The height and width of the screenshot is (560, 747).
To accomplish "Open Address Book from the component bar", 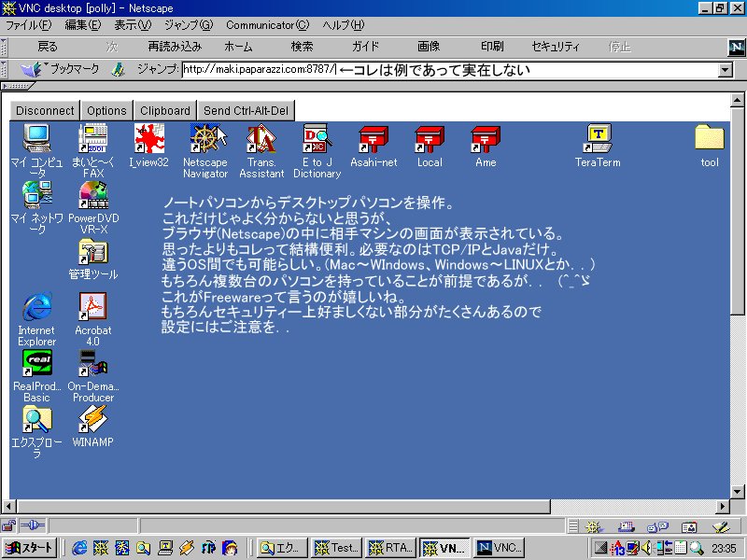I will [x=689, y=526].
